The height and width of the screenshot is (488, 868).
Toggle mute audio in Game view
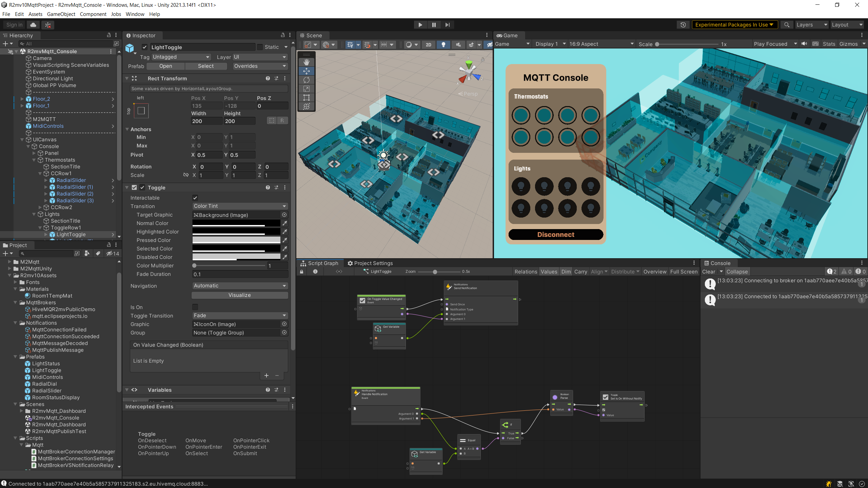[804, 44]
